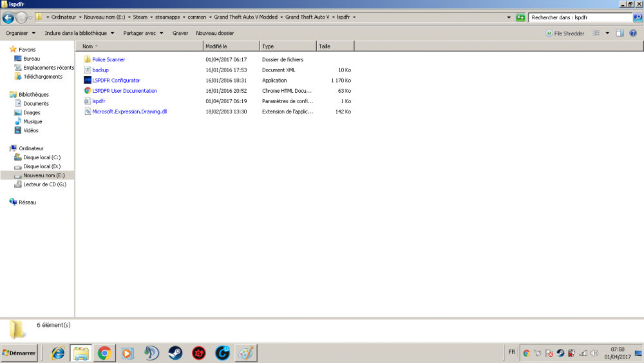Open the Paint palette taskbar icon
This screenshot has width=644, height=363.
click(245, 353)
